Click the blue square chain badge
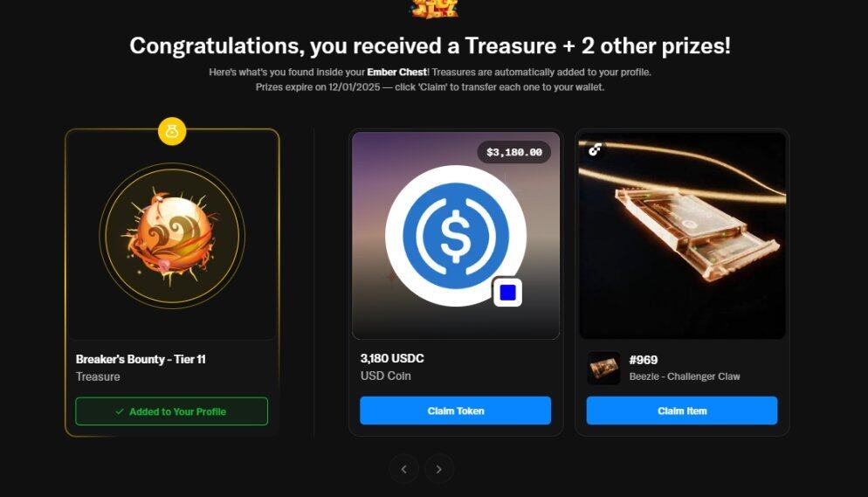Image resolution: width=868 pixels, height=497 pixels. (x=507, y=293)
